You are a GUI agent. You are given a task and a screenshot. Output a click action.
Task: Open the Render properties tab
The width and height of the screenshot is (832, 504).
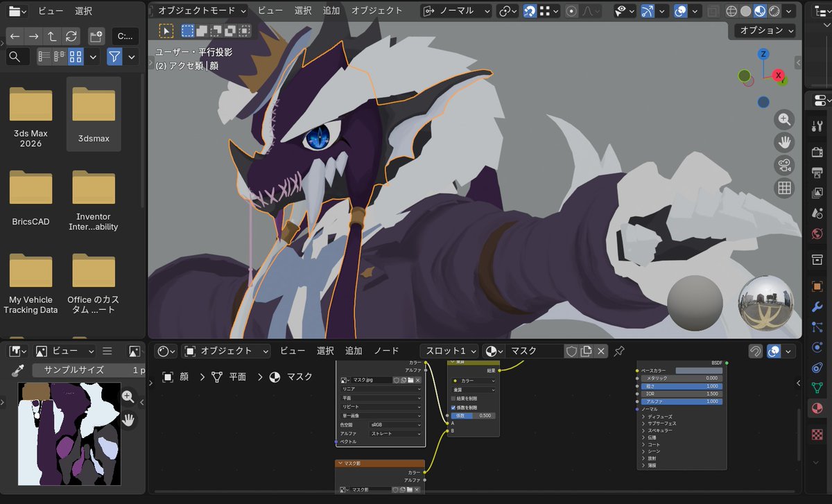pyautogui.click(x=817, y=152)
